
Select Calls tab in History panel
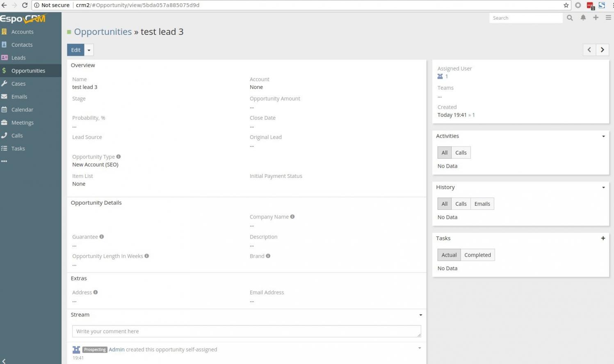(x=461, y=204)
